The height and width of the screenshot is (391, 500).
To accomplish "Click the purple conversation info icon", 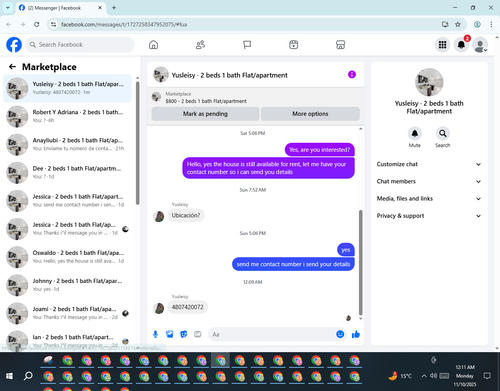I will (352, 74).
